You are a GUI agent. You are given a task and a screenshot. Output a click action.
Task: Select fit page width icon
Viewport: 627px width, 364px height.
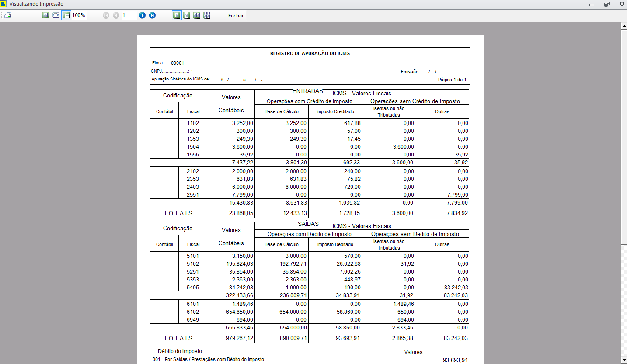(x=56, y=15)
